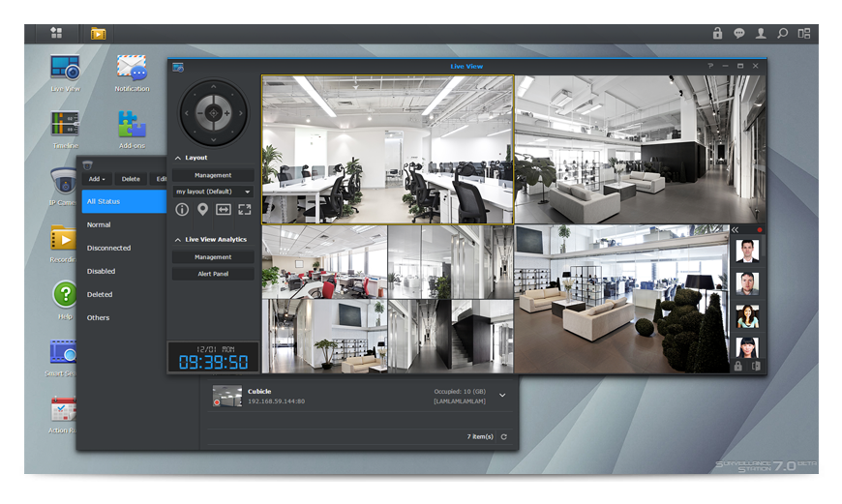
Task: Click the chat message icon in top bar
Action: [739, 33]
